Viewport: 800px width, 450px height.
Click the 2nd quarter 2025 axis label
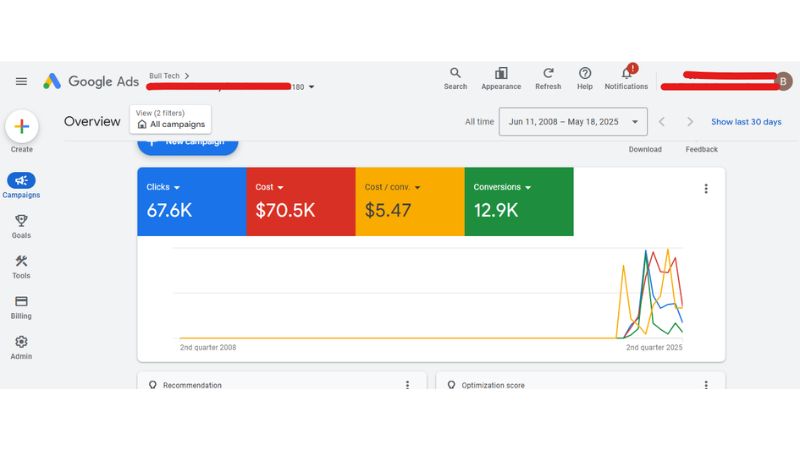(x=654, y=347)
